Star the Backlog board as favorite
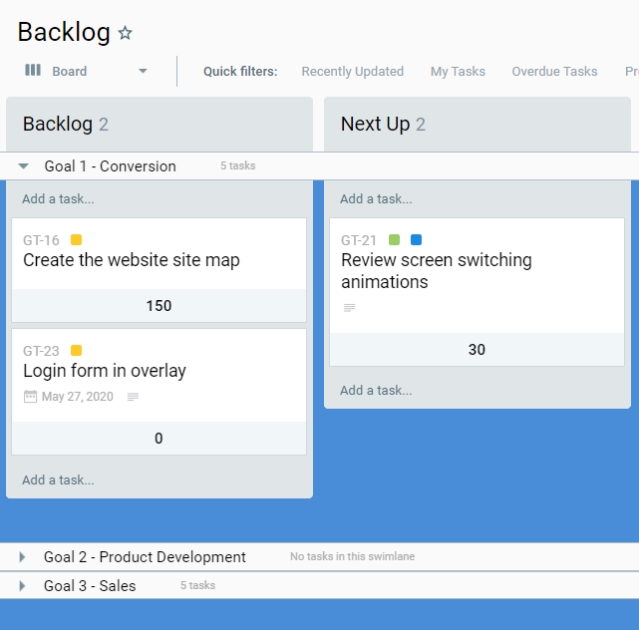 (125, 33)
